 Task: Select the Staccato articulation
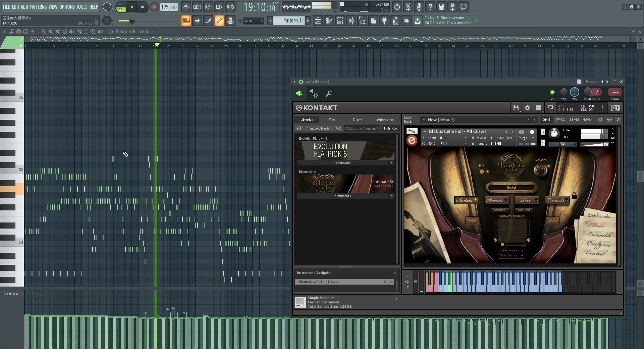pyautogui.click(x=497, y=200)
